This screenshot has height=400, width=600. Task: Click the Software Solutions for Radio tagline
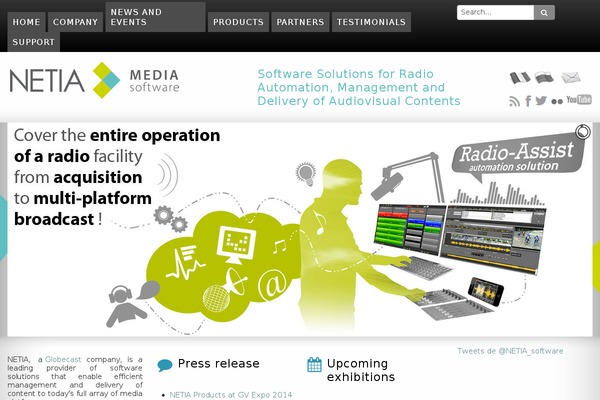click(359, 87)
